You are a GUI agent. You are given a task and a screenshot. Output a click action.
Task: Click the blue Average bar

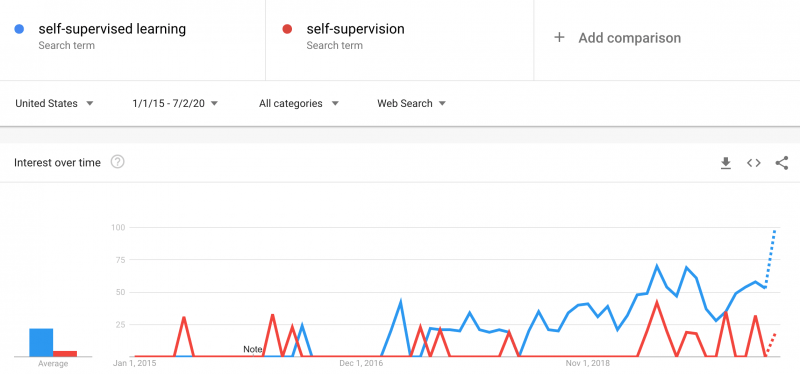pos(41,342)
